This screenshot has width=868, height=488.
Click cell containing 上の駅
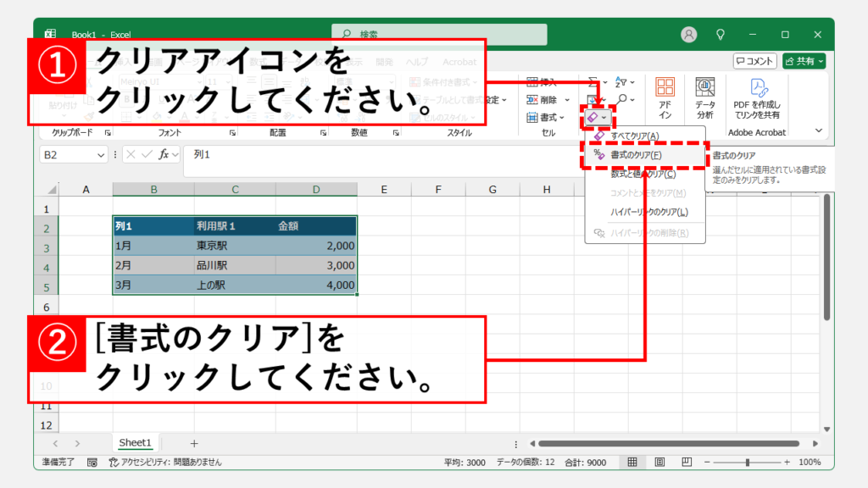click(235, 285)
